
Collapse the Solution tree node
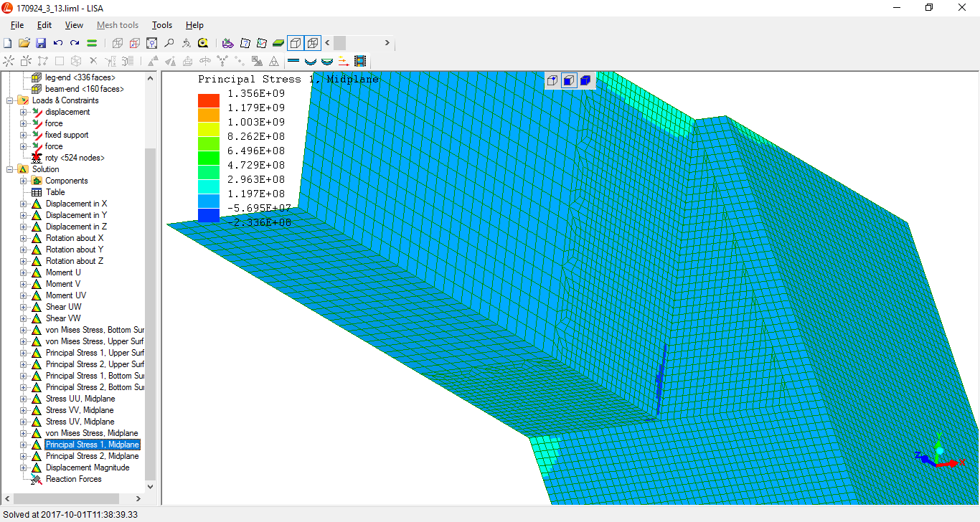(x=10, y=169)
